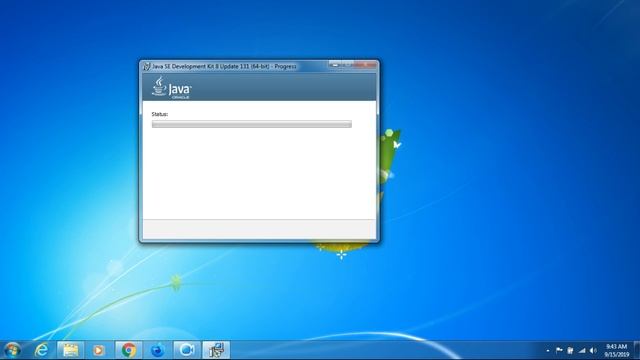Switch to Google Chrome in the taskbar
Viewport: 640px width, 360px height.
[x=129, y=350]
